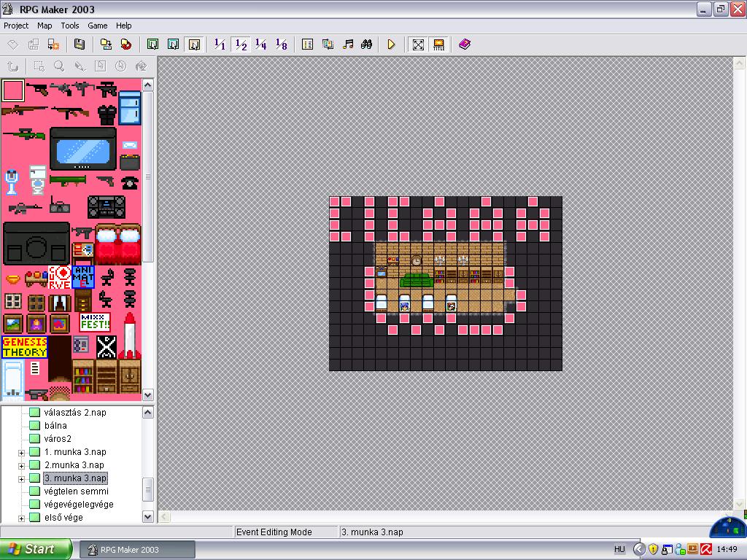Expand the 'első vége' map tree node
Screen dimensions: 747x560
click(22, 518)
